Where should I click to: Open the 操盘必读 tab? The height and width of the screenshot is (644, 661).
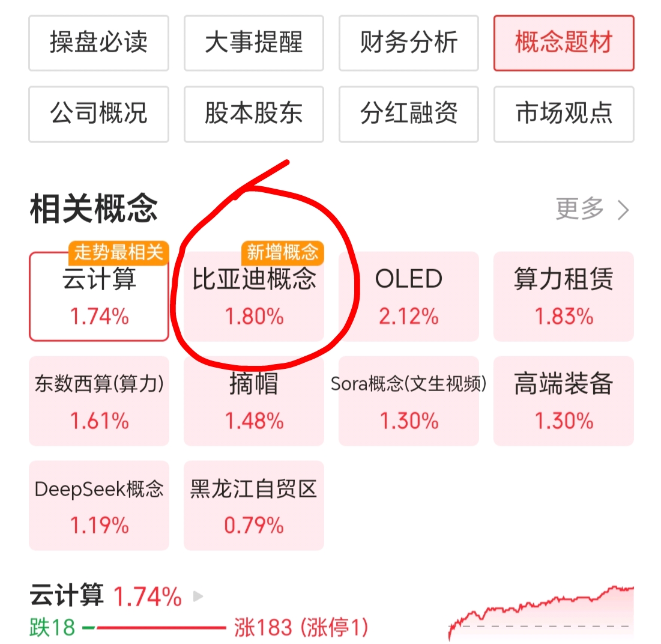pos(98,43)
